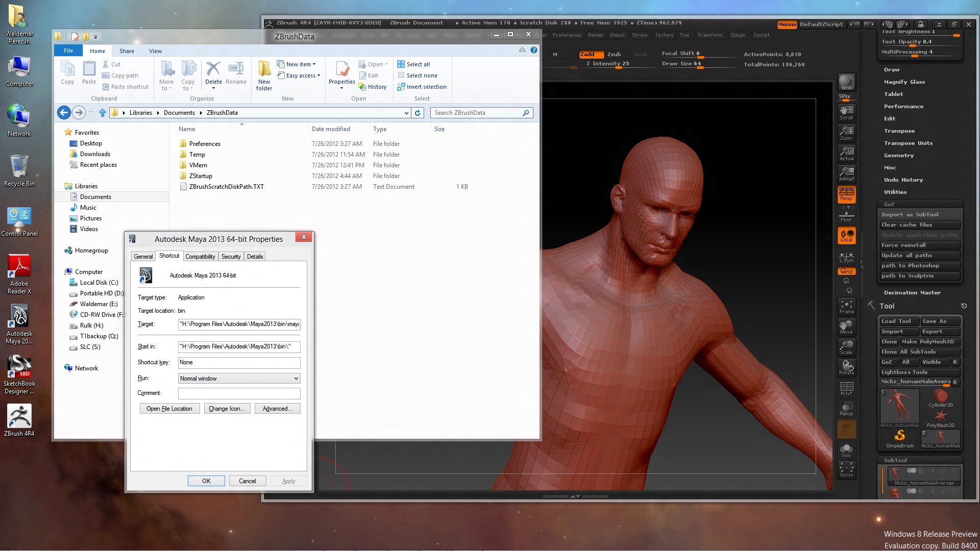980x551 pixels.
Task: Toggle the XYZ rotation mode button
Action: [846, 271]
